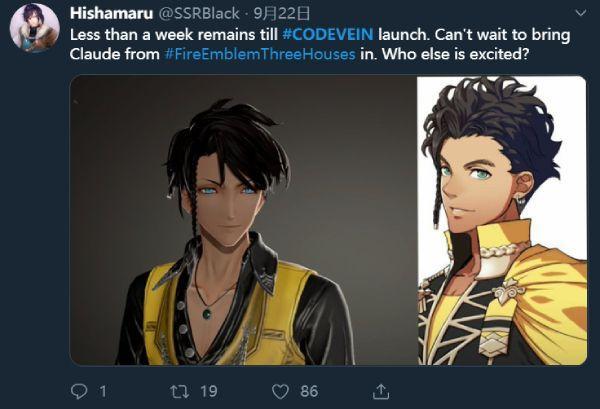Open the #FireEmblemThreeHouses hashtag link

coord(260,54)
